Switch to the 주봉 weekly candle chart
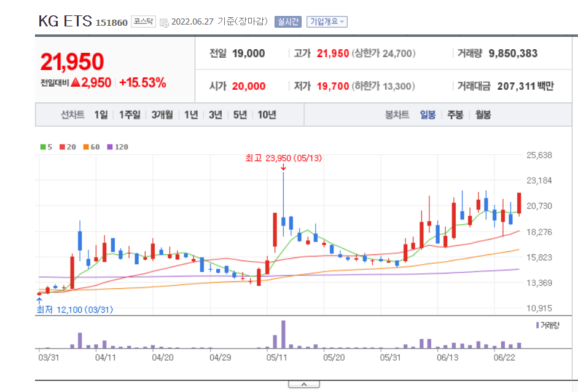Viewport: 578px width, 392px height. pyautogui.click(x=455, y=115)
